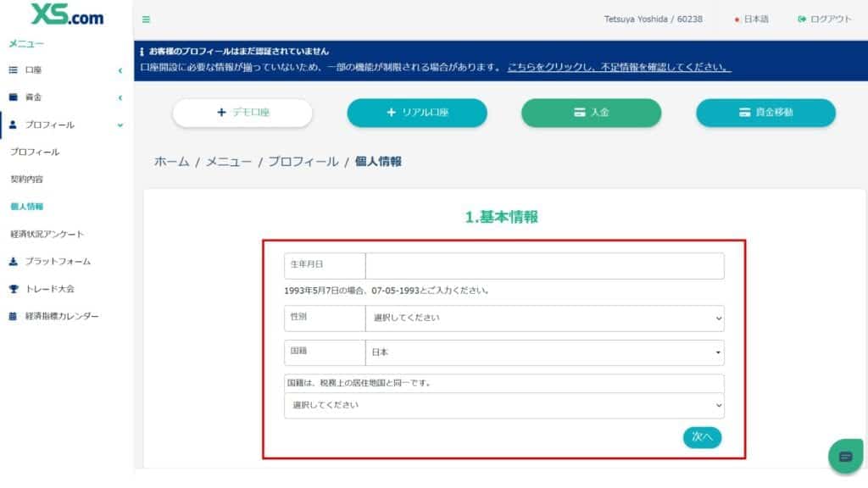The width and height of the screenshot is (868, 488).
Task: Click the トレード大会 trophy icon
Action: click(x=14, y=289)
